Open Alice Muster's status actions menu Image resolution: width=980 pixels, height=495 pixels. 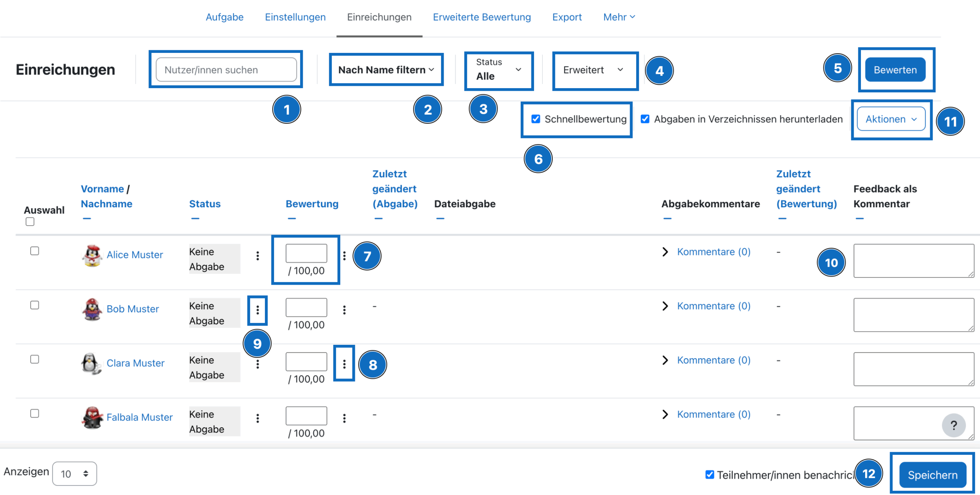pyautogui.click(x=258, y=256)
